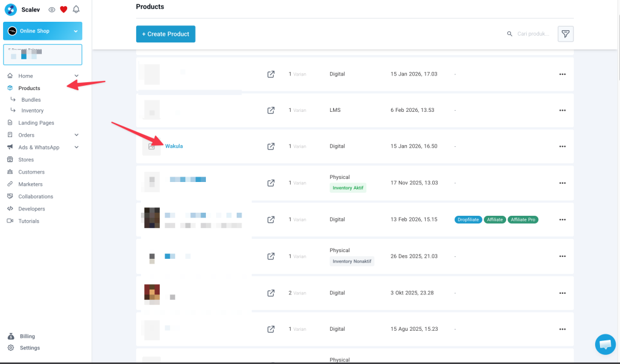Image resolution: width=620 pixels, height=364 pixels.
Task: Open three-dot menu for Wakula row
Action: click(562, 146)
